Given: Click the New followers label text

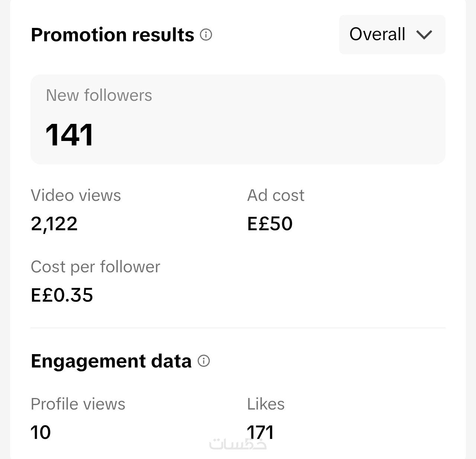Looking at the screenshot, I should click(x=99, y=95).
